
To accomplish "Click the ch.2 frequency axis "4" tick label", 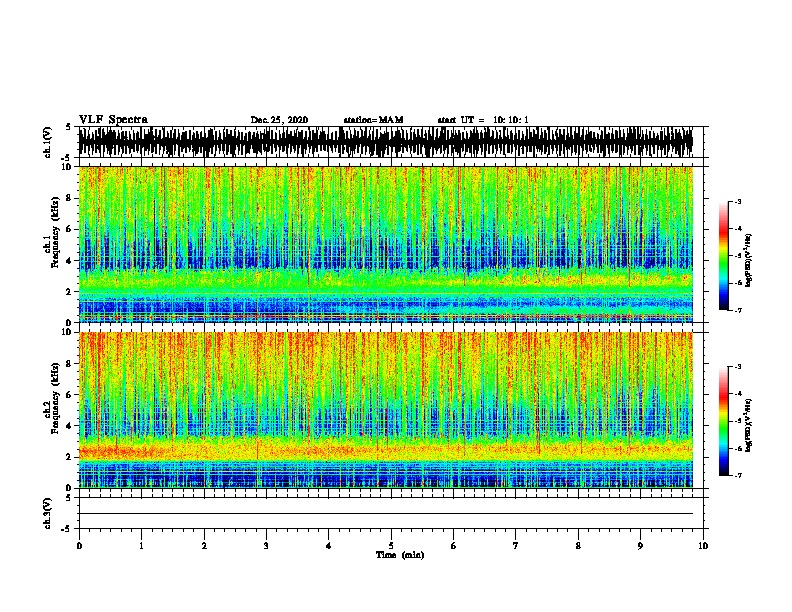I will coord(70,426).
